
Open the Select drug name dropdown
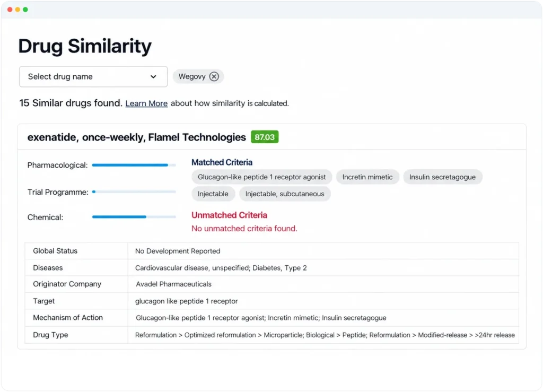point(93,76)
